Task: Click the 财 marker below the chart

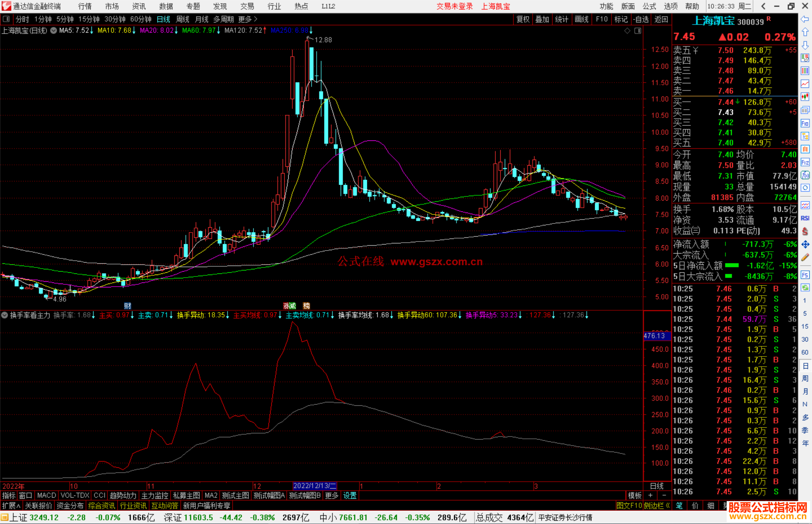Action: tap(127, 306)
